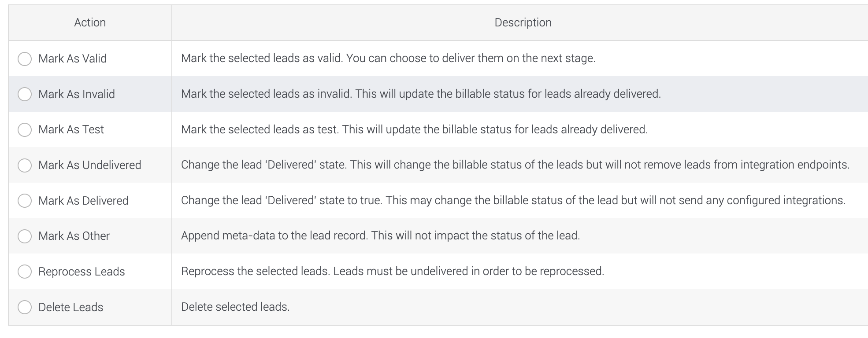Click the description mentioning integration endpoints

(x=515, y=165)
